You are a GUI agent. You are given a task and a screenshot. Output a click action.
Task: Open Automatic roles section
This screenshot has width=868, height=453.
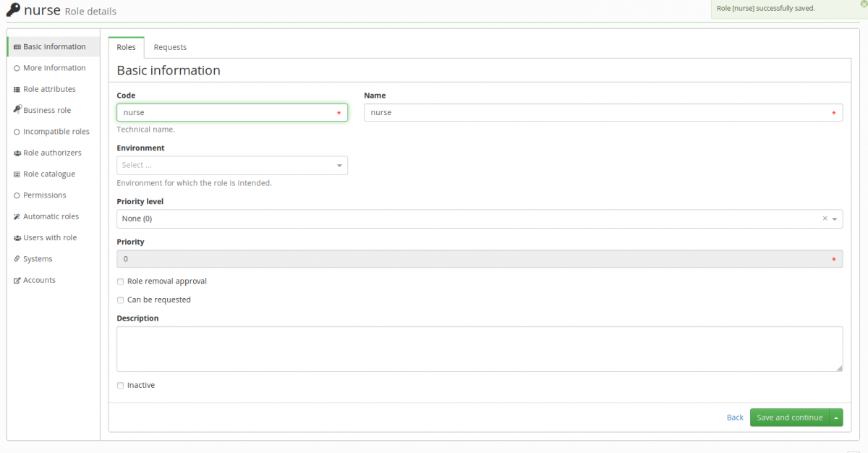pos(54,216)
